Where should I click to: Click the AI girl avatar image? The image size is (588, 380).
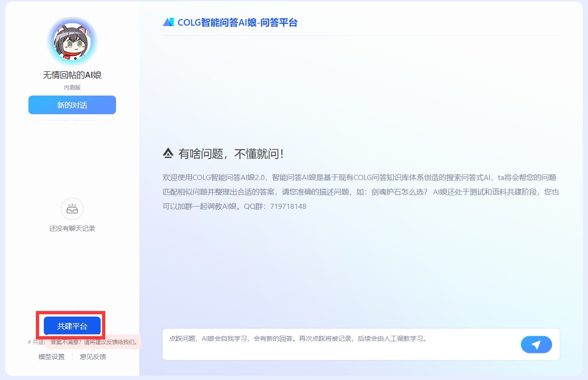72,41
